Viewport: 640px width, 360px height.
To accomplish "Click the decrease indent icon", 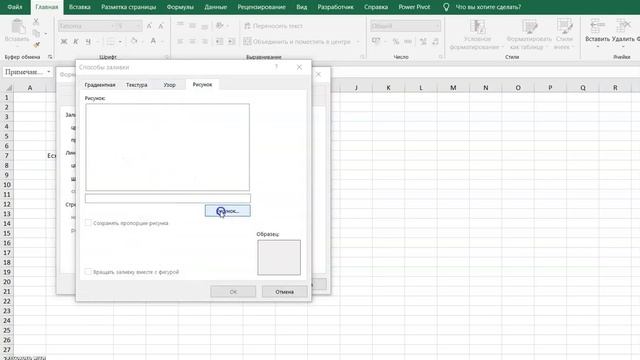I will (x=220, y=41).
